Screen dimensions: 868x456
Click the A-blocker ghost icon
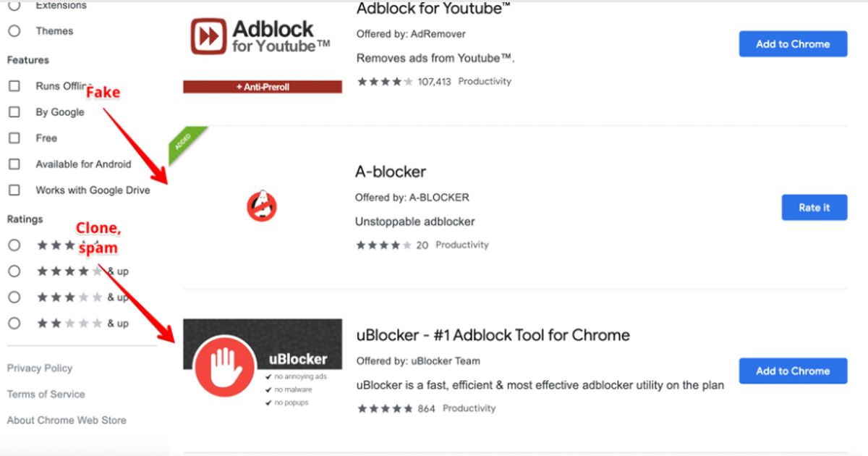click(262, 207)
